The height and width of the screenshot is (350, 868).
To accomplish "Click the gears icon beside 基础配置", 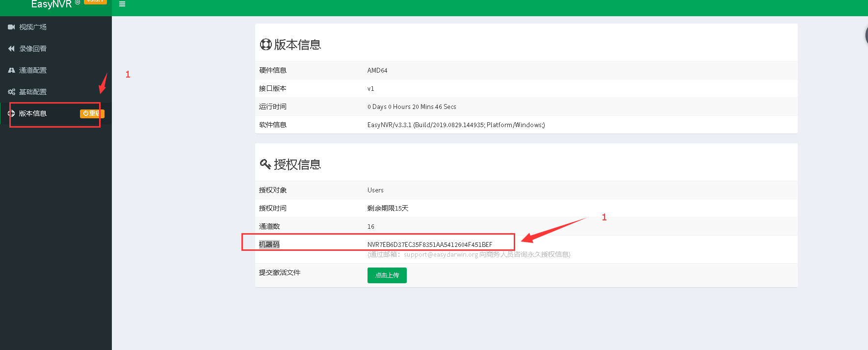I will click(x=11, y=92).
